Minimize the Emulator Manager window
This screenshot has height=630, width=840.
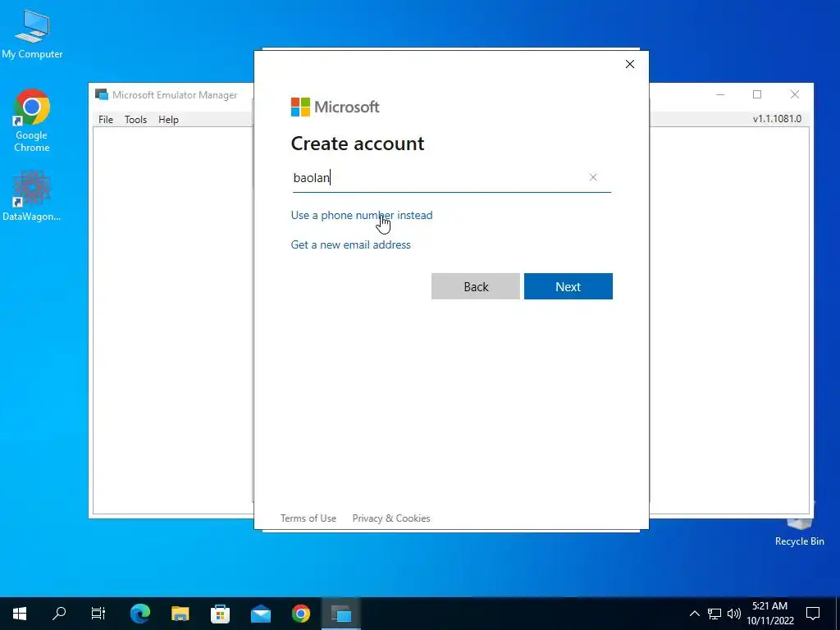(720, 95)
